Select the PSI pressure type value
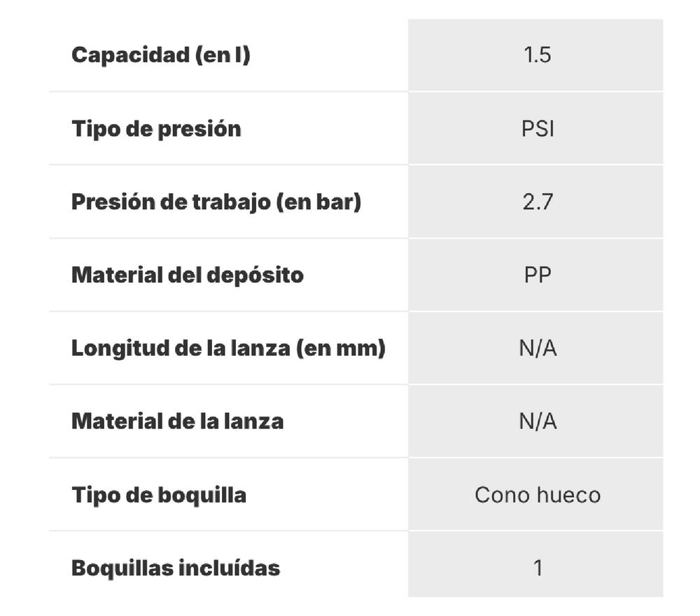700x616 pixels. click(537, 129)
